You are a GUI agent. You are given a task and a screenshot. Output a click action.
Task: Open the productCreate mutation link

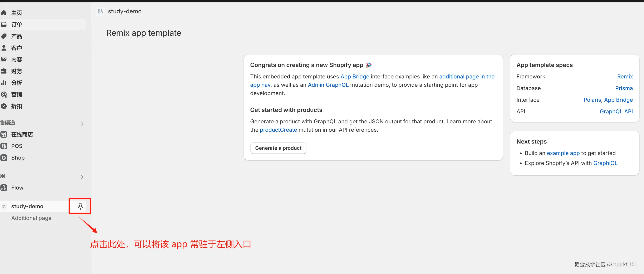tap(278, 130)
